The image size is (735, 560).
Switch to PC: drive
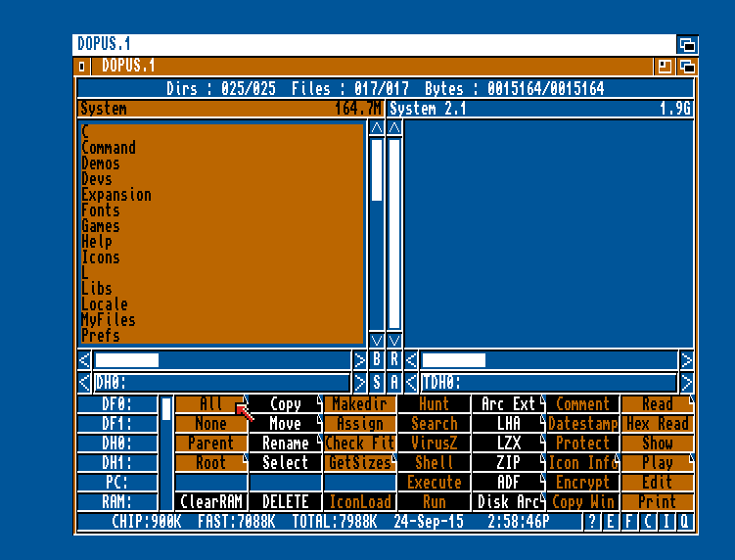point(117,482)
